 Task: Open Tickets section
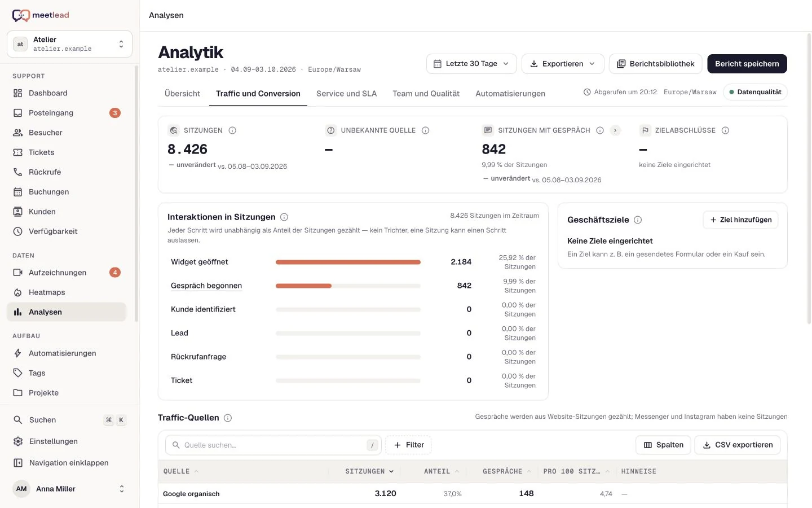[67, 152]
